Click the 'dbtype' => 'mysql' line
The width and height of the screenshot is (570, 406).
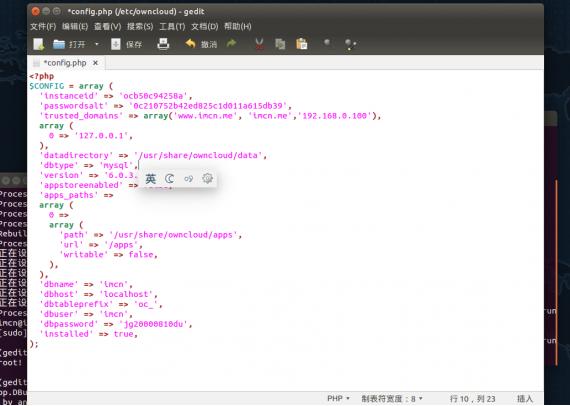(x=89, y=165)
